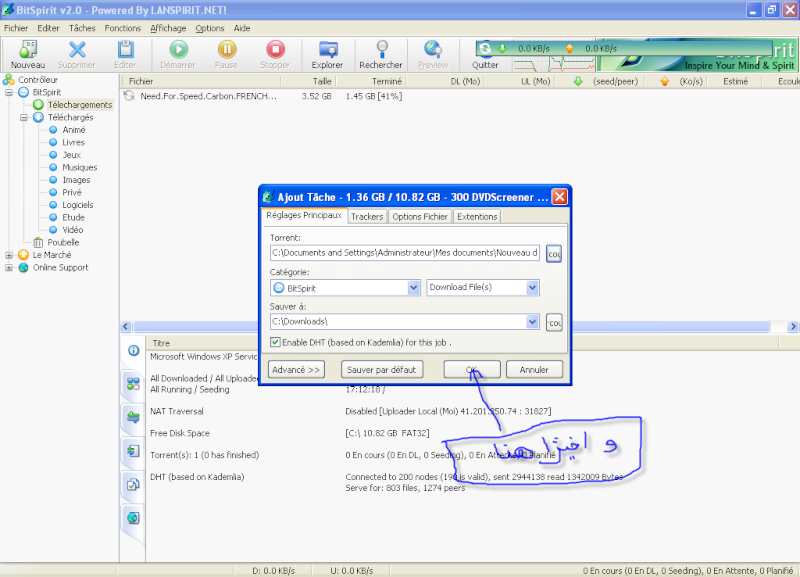
Task: Open the Download File(s) dropdown
Action: point(532,288)
